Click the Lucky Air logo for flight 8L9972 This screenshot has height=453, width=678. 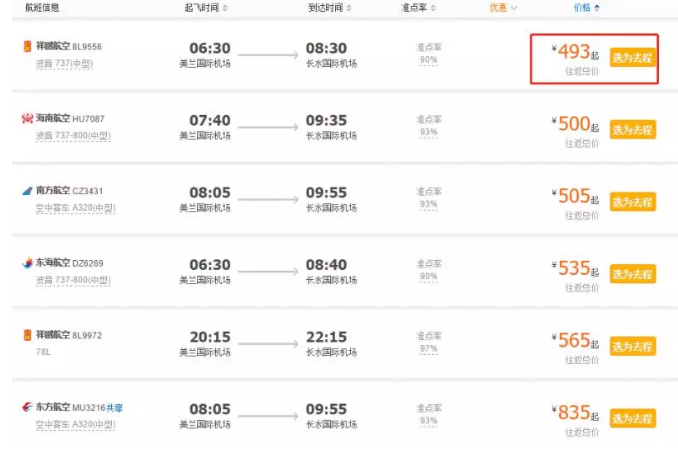[27, 335]
